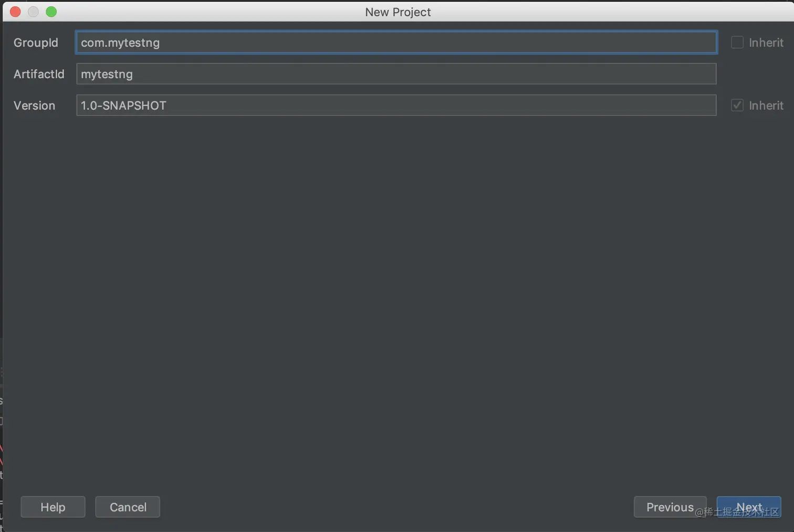Click the ArtifactId input field
794x532 pixels.
(396, 74)
